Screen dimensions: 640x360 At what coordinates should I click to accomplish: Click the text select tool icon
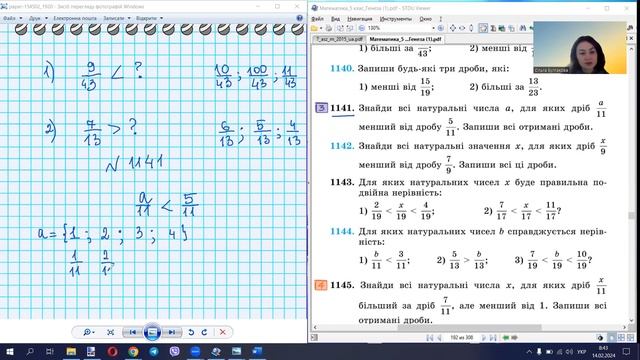[493, 28]
